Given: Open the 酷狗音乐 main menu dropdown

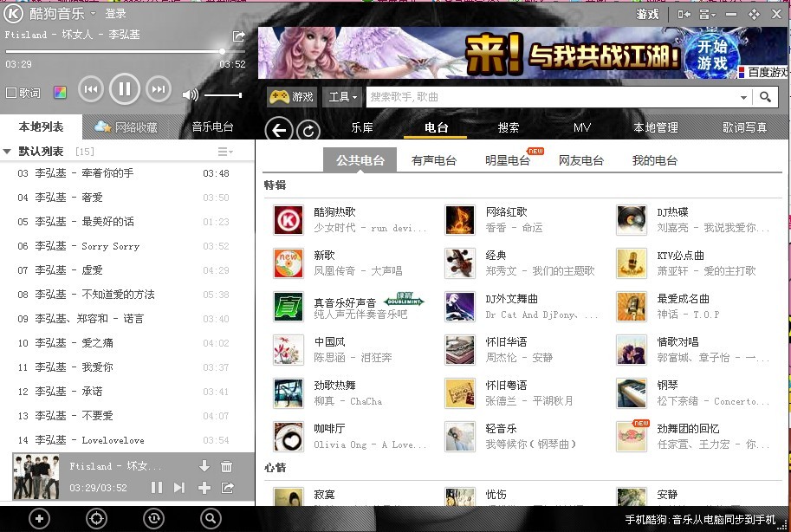Looking at the screenshot, I should (93, 13).
